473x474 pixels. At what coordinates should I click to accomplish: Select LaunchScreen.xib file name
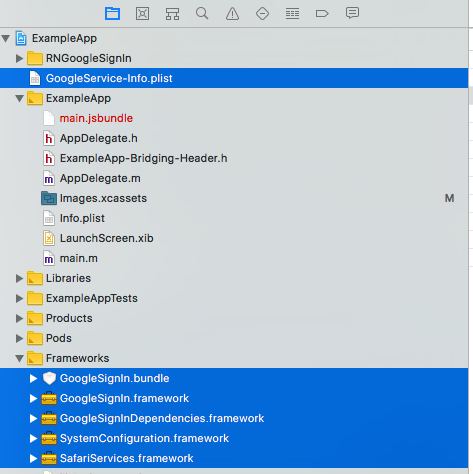point(106,238)
